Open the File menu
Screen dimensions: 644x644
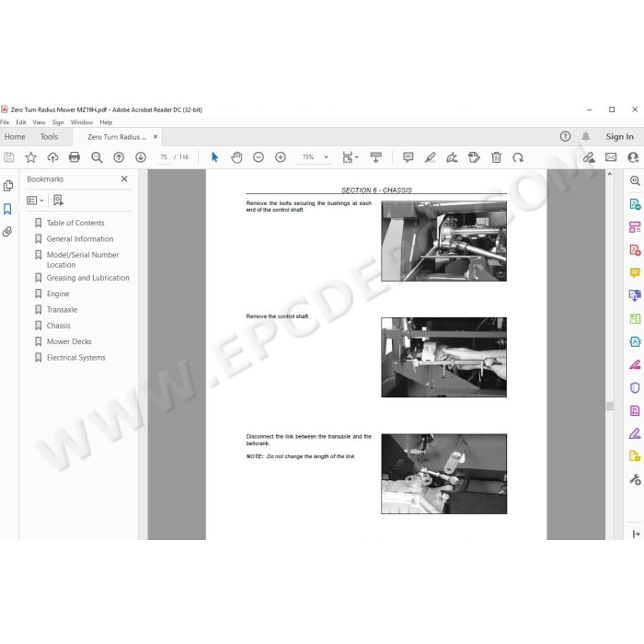[x=5, y=122]
